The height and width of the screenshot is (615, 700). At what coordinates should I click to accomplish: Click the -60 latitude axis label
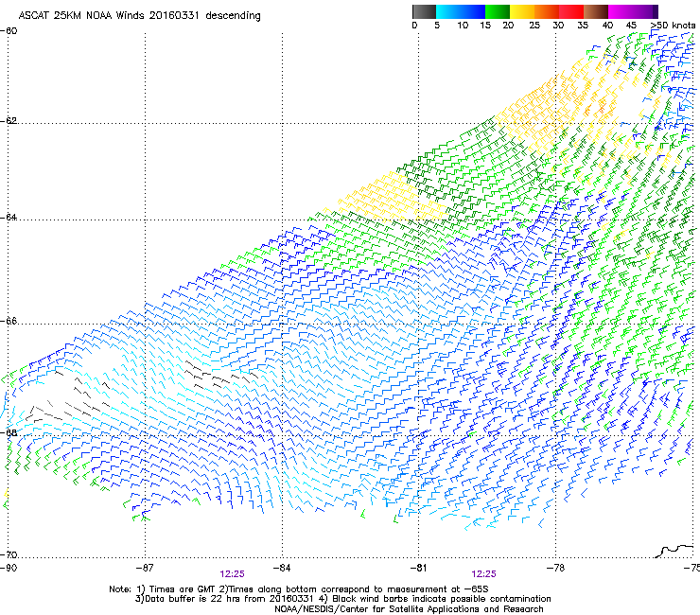click(9, 31)
